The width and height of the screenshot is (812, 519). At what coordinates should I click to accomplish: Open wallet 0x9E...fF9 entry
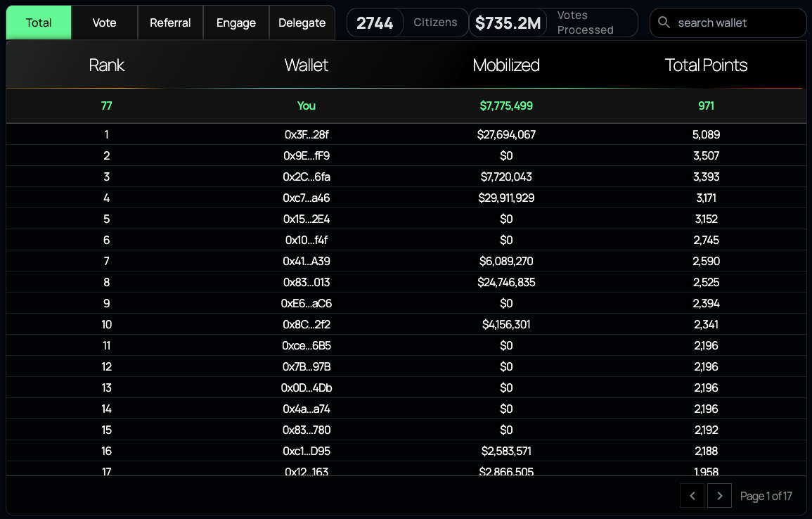click(307, 155)
